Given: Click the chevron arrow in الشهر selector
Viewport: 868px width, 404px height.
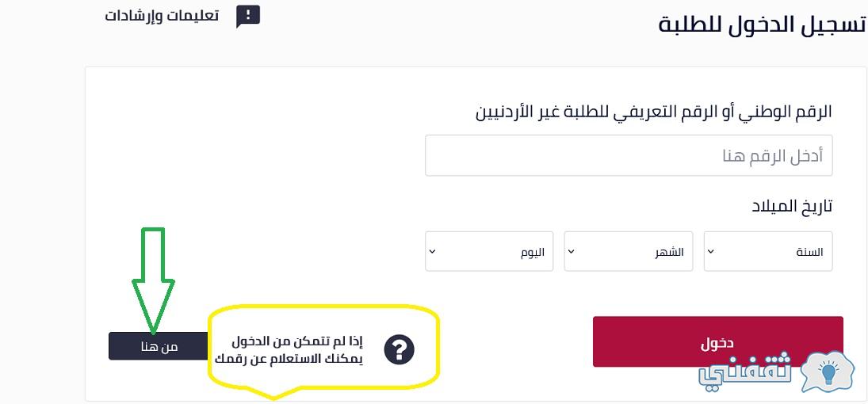Looking at the screenshot, I should (572, 251).
